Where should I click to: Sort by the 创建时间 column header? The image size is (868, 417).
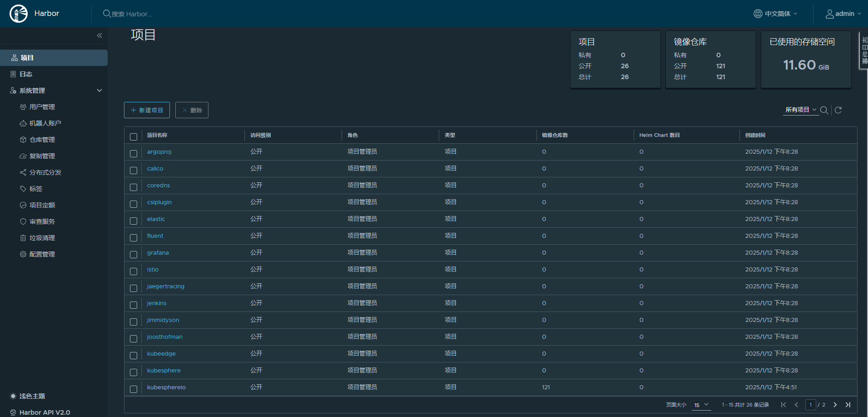coord(755,135)
